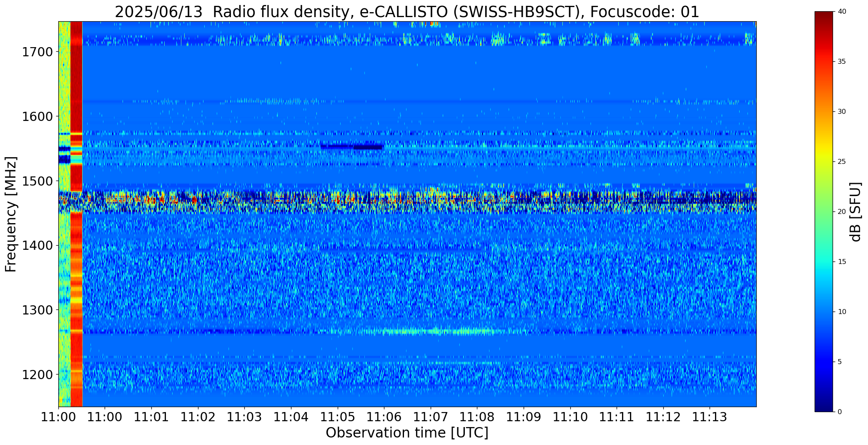The height and width of the screenshot is (445, 868).
Task: Click the 11:09 time tick label
Action: pos(524,417)
